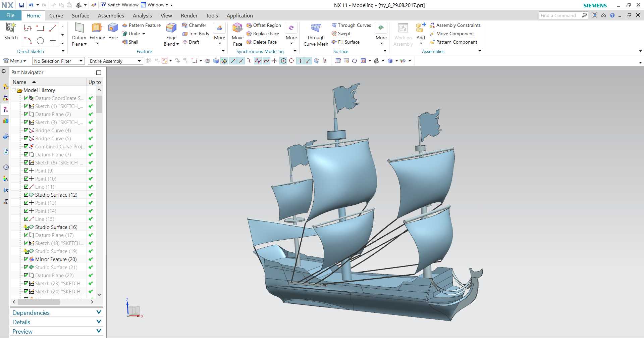The image size is (644, 339).
Task: Click the Trim Body tool
Action: (196, 34)
